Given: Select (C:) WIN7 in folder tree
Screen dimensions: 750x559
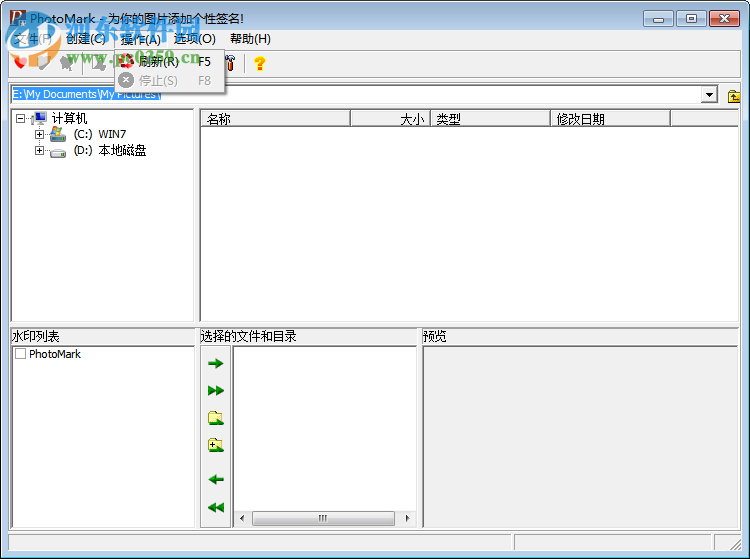Looking at the screenshot, I should click(99, 134).
